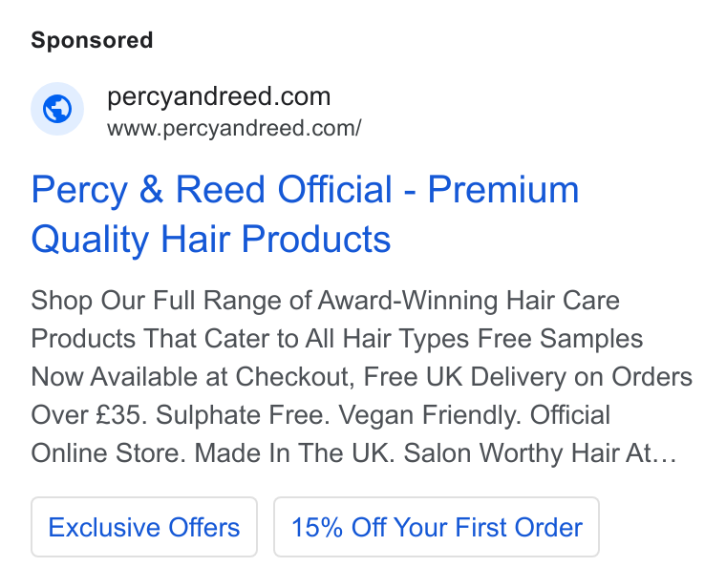This screenshot has height=588, width=726.
Task: Click the 'Vegan Friendly' phrase
Action: [428, 415]
